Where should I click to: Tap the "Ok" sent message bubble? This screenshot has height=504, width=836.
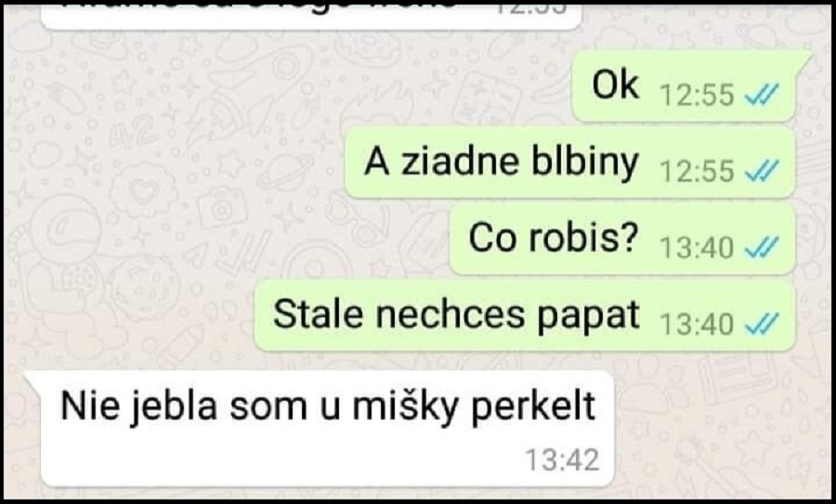point(686,85)
